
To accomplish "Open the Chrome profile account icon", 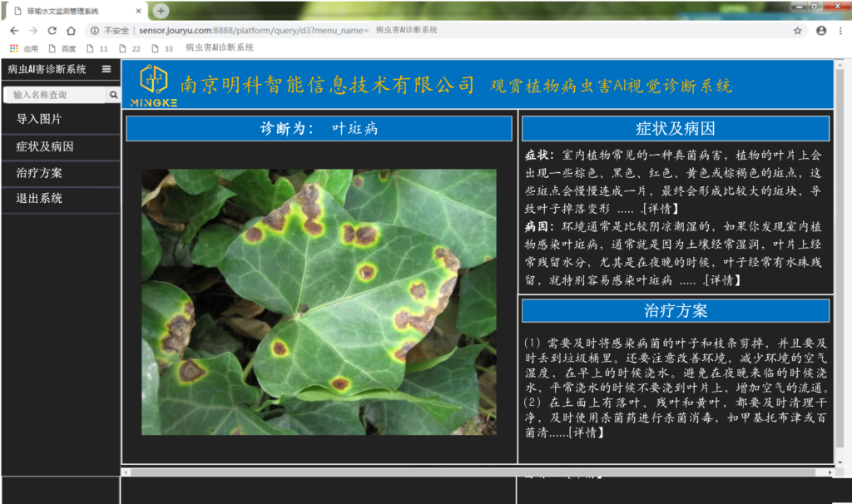I will [821, 30].
